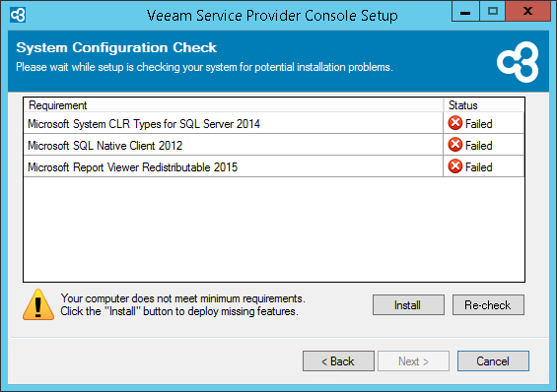Click the large Veeam logo in header
This screenshot has height=392, width=557.
click(x=518, y=62)
